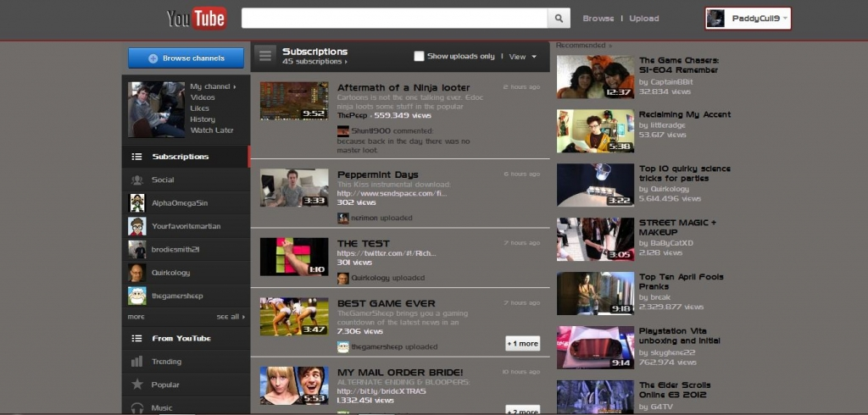Expand +1 more for BEST GAME EVER

tap(522, 344)
